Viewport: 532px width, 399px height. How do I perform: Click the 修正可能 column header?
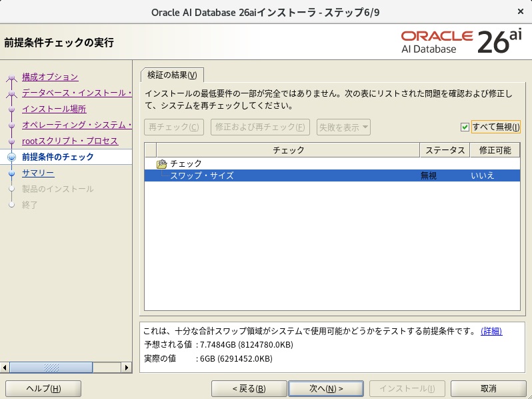click(x=495, y=150)
